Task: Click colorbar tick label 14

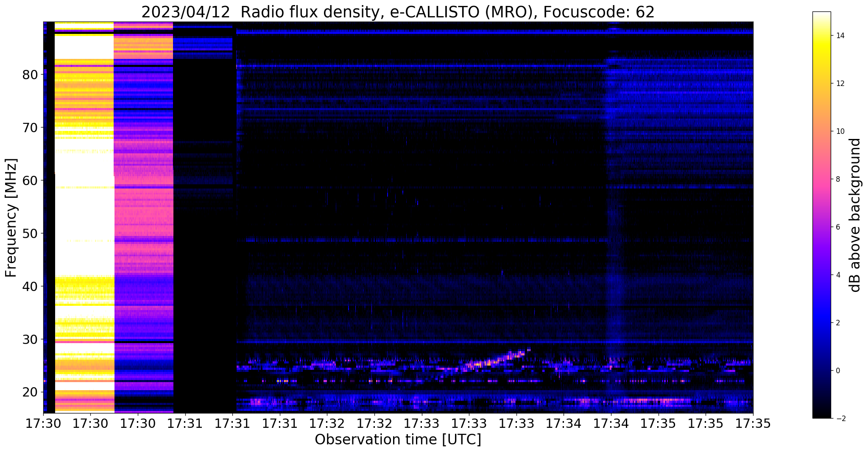Action: pyautogui.click(x=839, y=36)
